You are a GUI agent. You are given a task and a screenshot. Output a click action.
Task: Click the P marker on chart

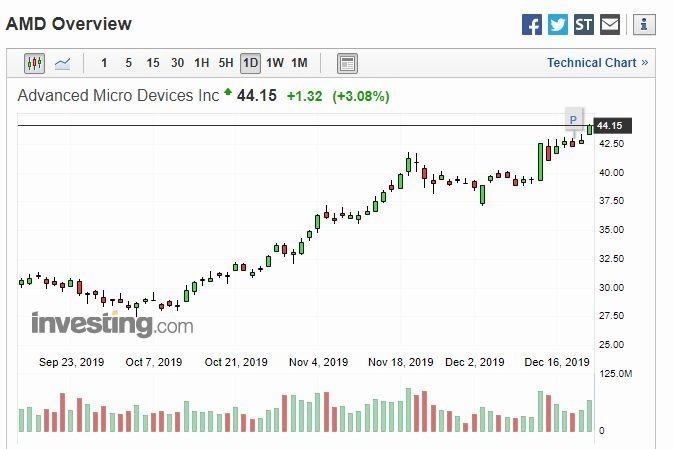pos(573,119)
